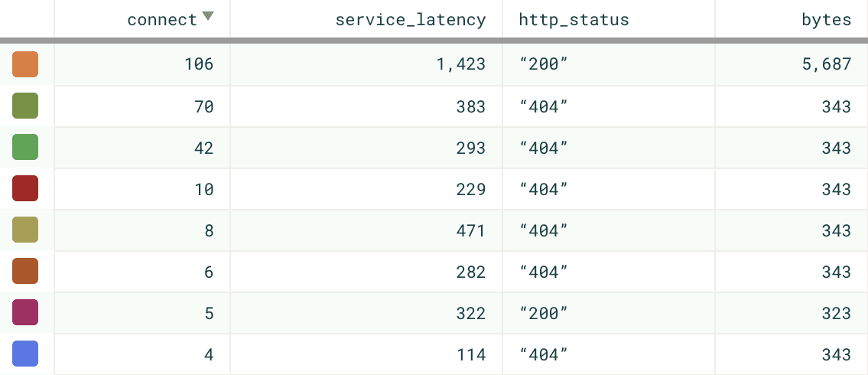Viewport: 868px width, 375px height.
Task: Click the orange color swatch
Action: pyautogui.click(x=25, y=65)
